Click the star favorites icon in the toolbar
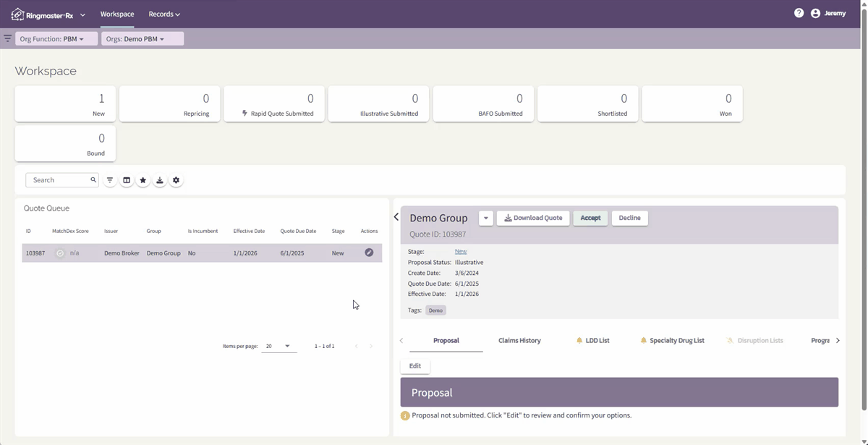 click(x=142, y=179)
